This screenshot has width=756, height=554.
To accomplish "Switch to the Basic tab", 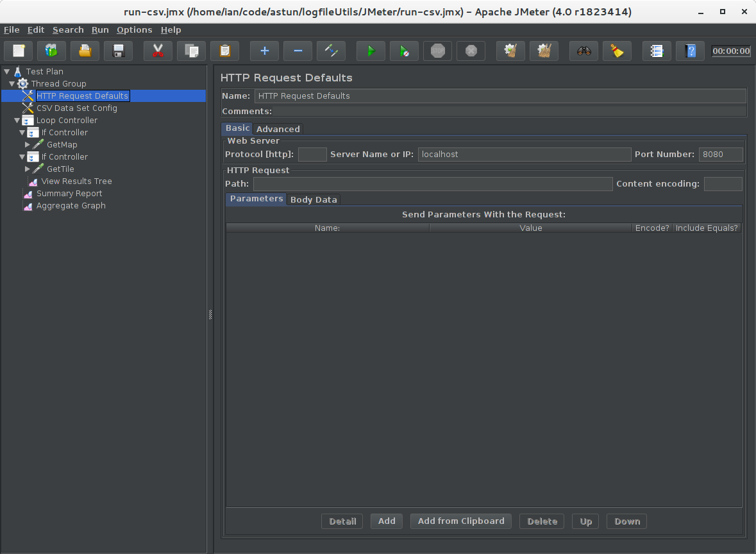I will pyautogui.click(x=237, y=128).
